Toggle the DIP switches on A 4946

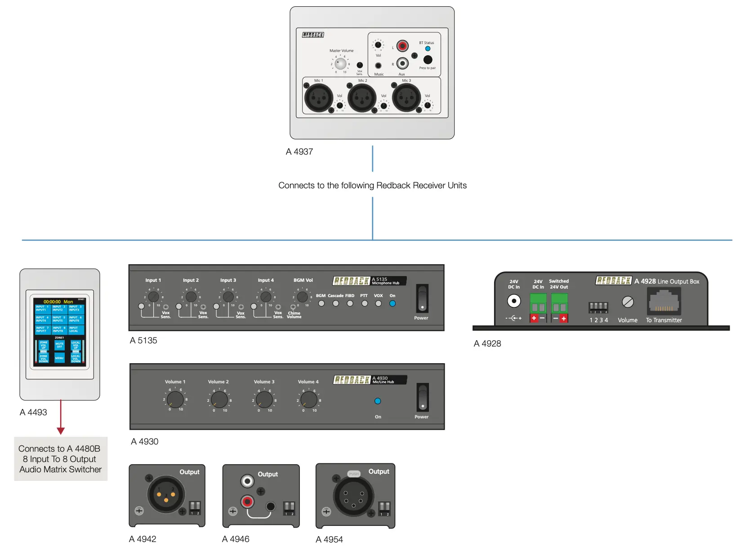pos(289,508)
